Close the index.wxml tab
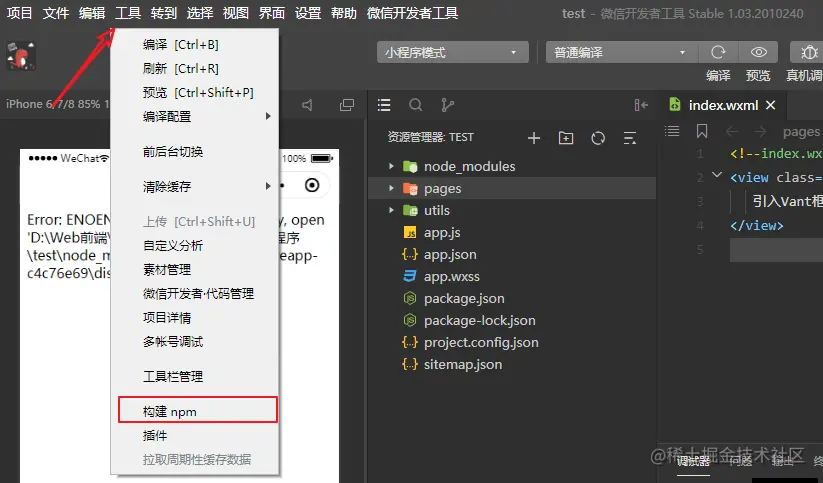Viewport: 823px width, 483px height. point(771,105)
